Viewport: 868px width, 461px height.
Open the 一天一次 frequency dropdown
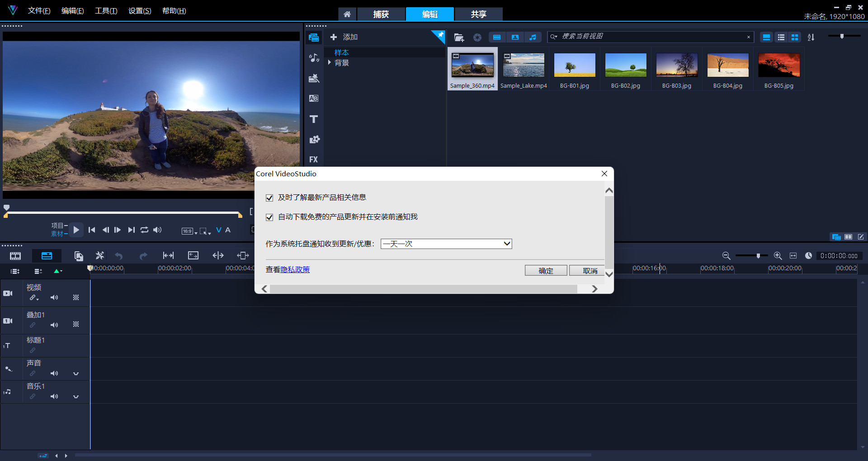click(446, 244)
